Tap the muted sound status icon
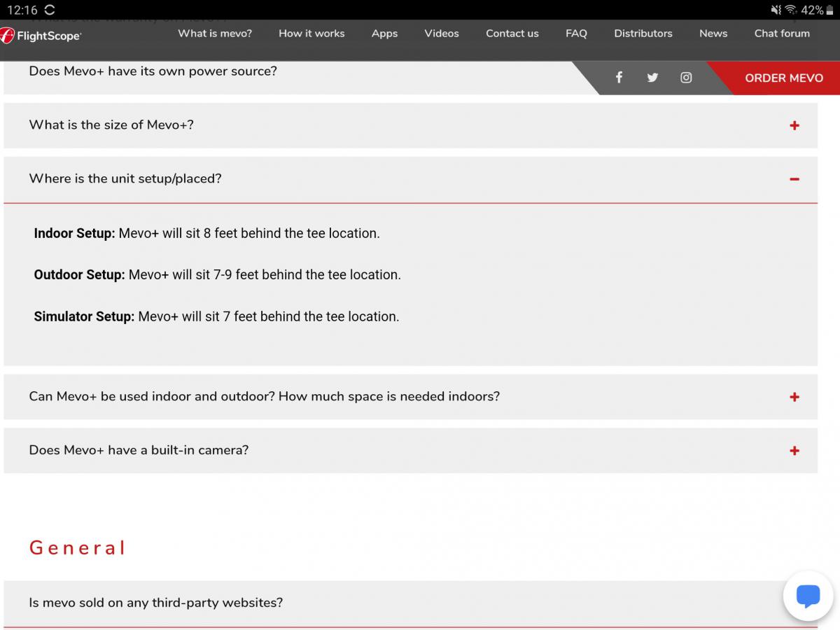The image size is (840, 630). pyautogui.click(x=776, y=10)
